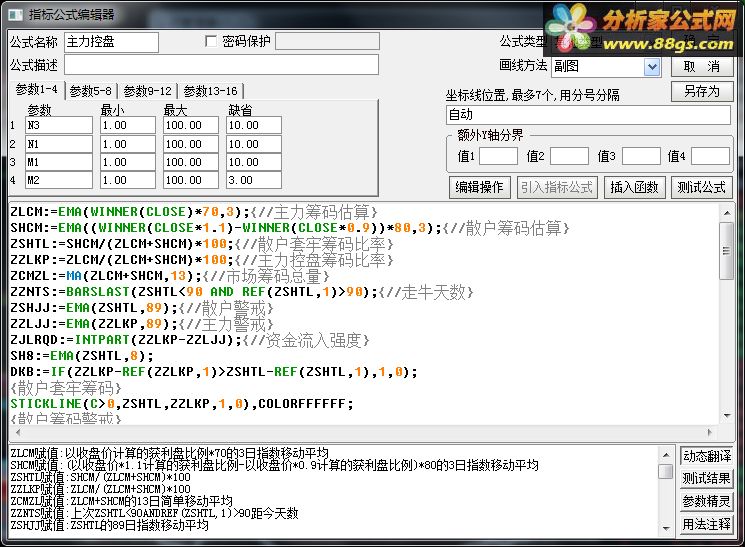Click the translation line starting ZSHJJ赋值
745x547 pixels.
pos(109,525)
